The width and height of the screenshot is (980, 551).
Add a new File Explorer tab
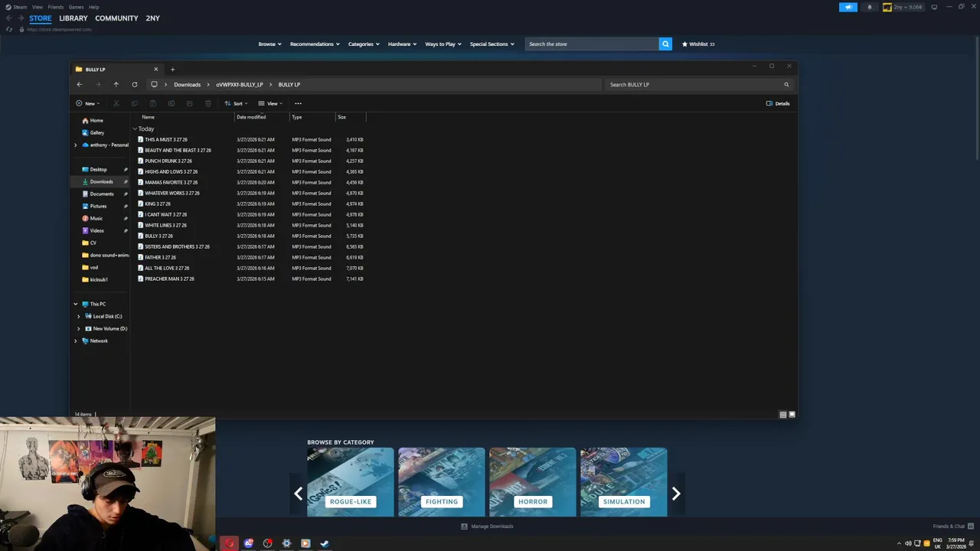(172, 69)
